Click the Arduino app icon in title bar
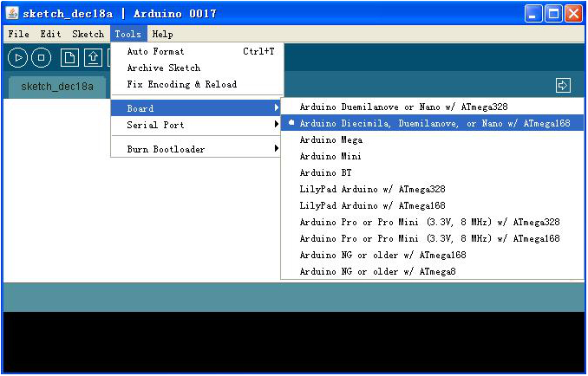 point(12,13)
